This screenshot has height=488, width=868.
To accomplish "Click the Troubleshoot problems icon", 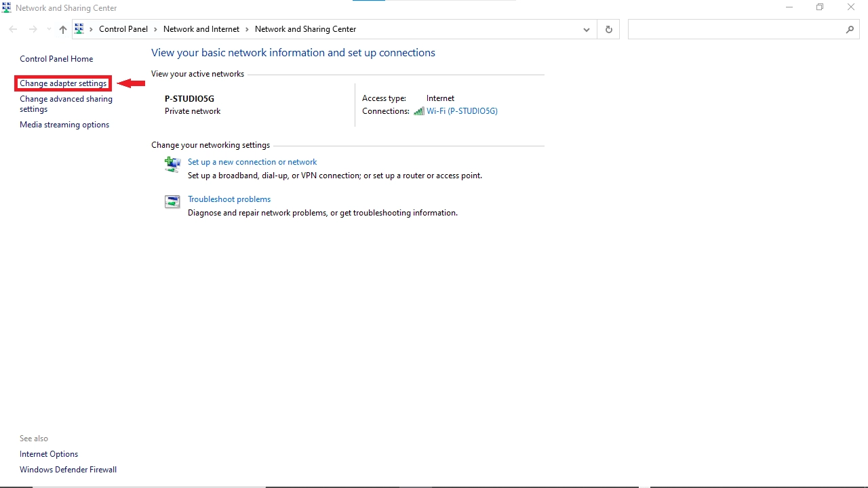I will pyautogui.click(x=172, y=201).
